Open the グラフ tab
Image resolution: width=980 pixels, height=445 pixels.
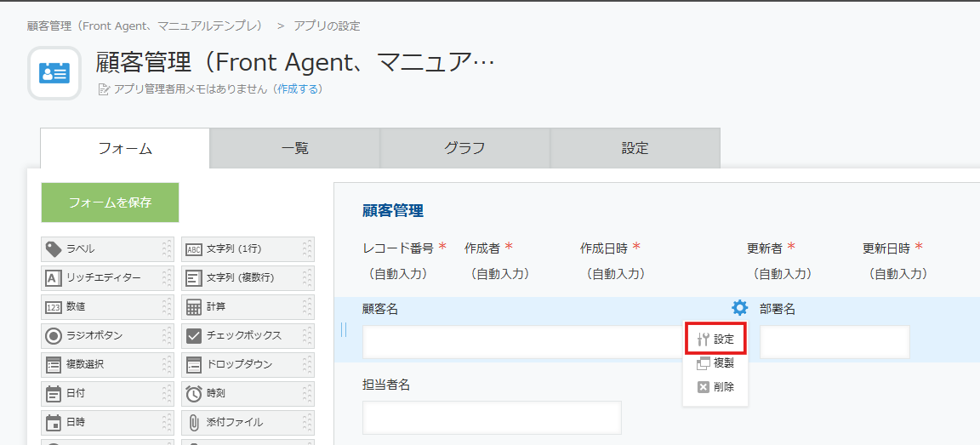464,148
